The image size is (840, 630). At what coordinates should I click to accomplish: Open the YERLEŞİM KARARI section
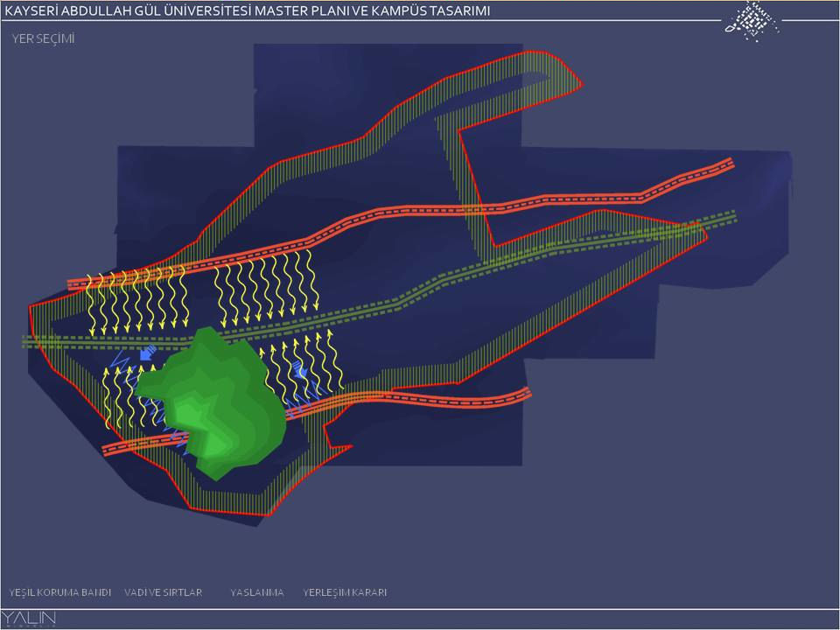click(345, 592)
